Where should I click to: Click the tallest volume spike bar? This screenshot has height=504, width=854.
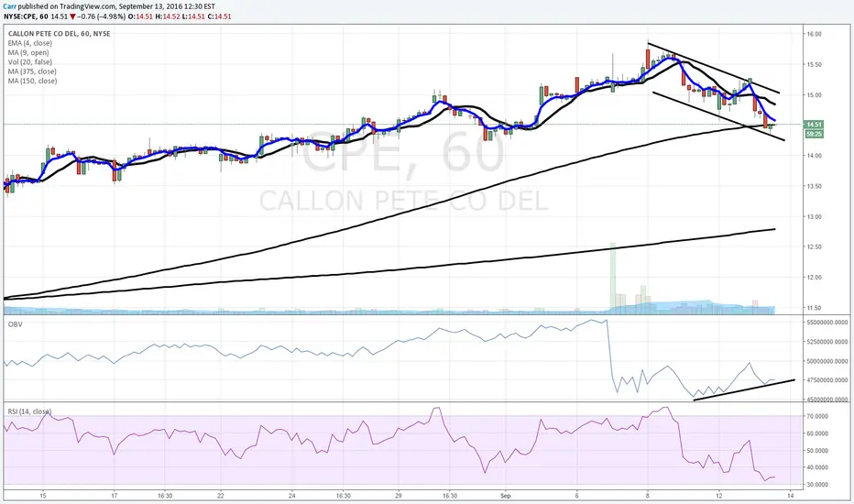point(613,278)
